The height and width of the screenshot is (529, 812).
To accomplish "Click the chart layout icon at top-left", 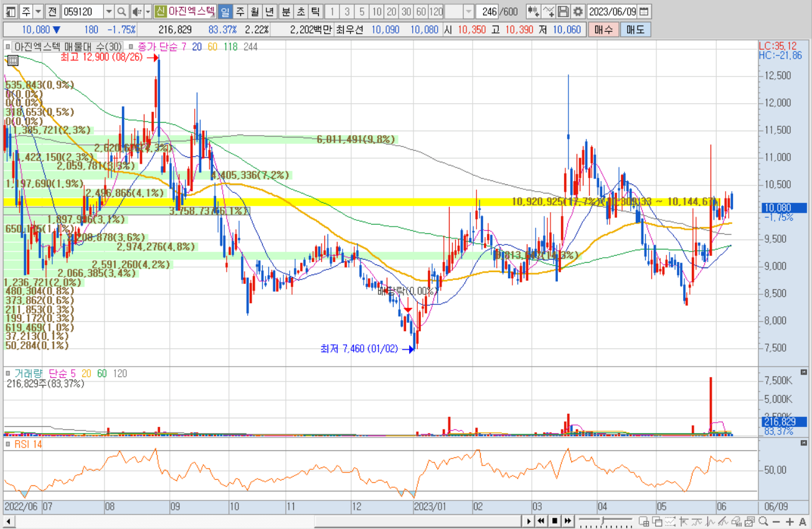I will point(11,11).
